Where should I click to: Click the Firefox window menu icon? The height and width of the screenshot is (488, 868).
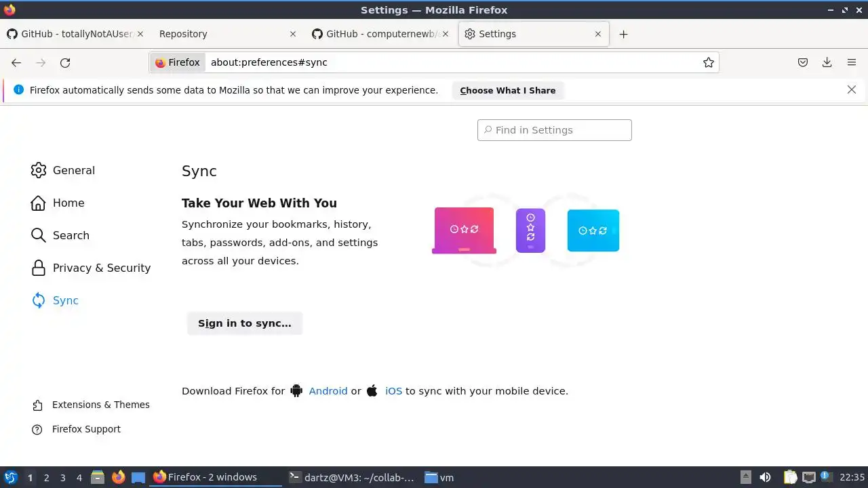(9, 9)
